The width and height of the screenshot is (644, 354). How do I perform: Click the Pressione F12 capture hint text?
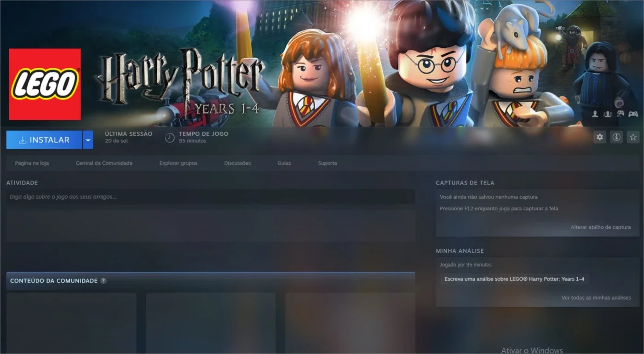click(x=500, y=209)
